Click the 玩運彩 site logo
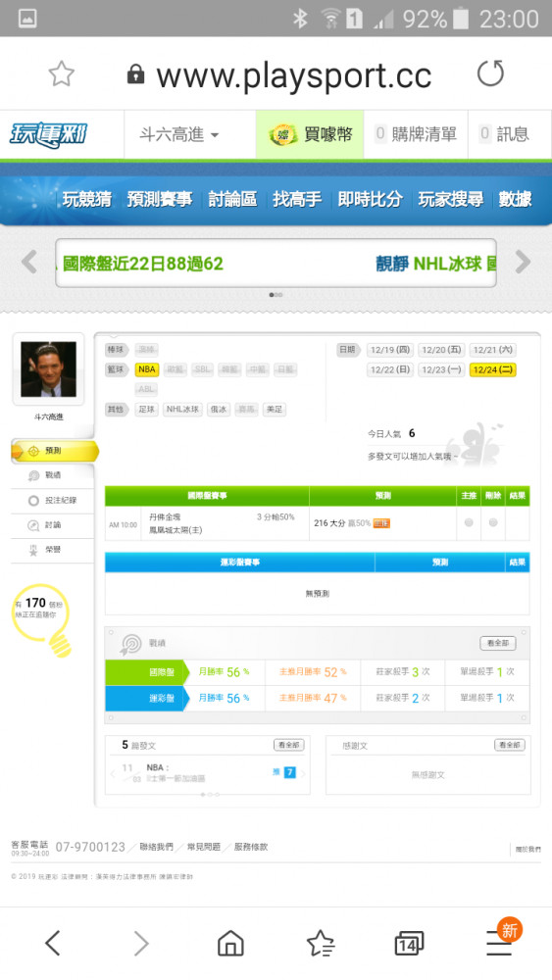 pos(47,135)
